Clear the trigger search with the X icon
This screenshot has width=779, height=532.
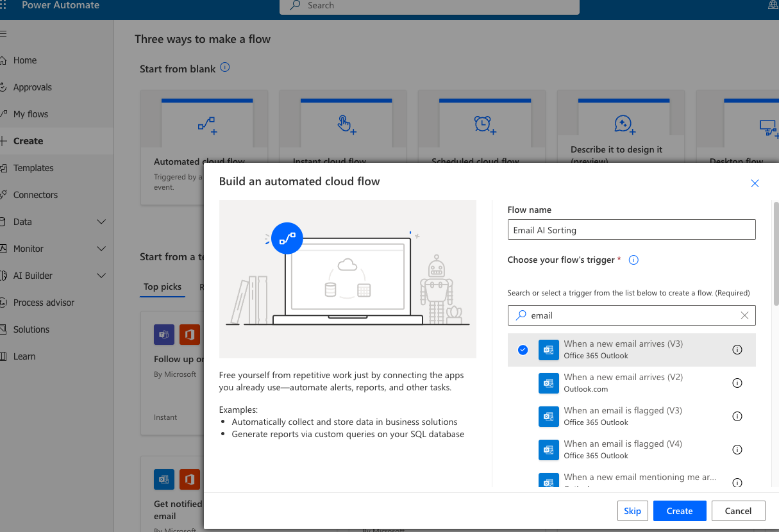point(744,315)
